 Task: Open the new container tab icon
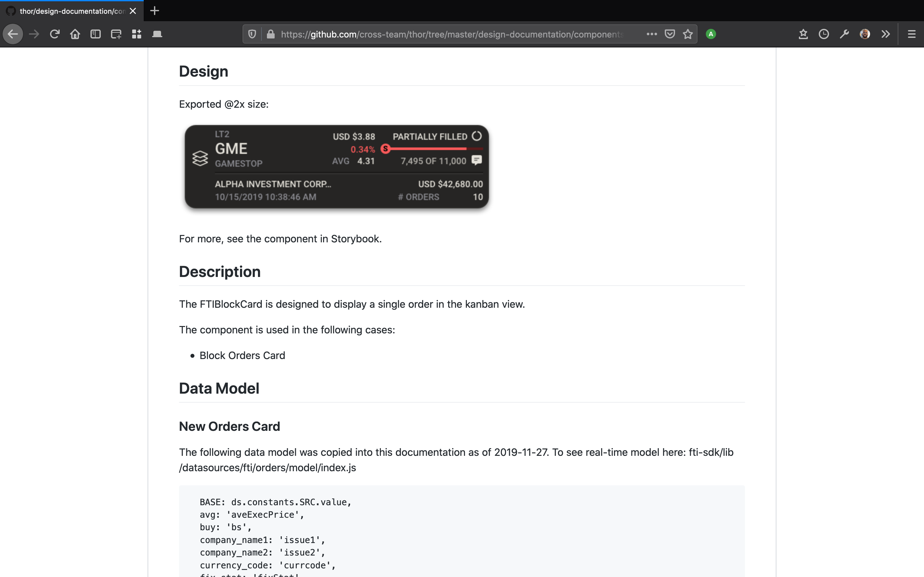116,34
